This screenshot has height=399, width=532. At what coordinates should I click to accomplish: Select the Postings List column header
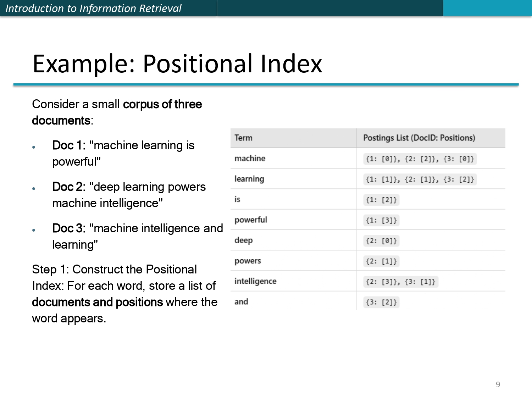pos(419,138)
